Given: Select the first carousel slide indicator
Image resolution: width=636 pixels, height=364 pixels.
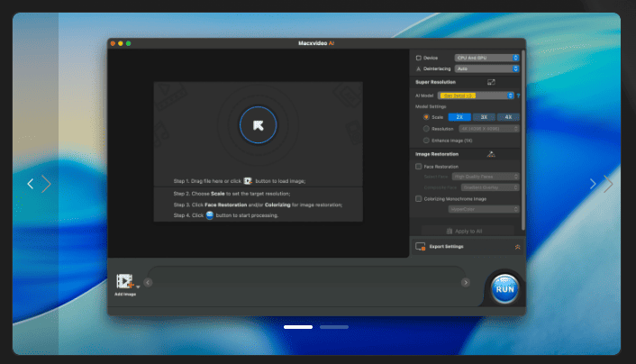Looking at the screenshot, I should coord(298,327).
